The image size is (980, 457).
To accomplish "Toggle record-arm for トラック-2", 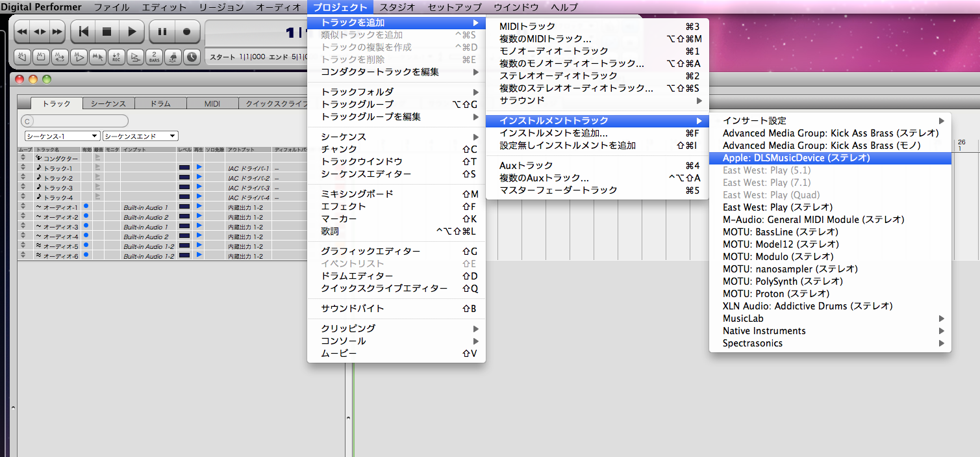I will pyautogui.click(x=98, y=177).
